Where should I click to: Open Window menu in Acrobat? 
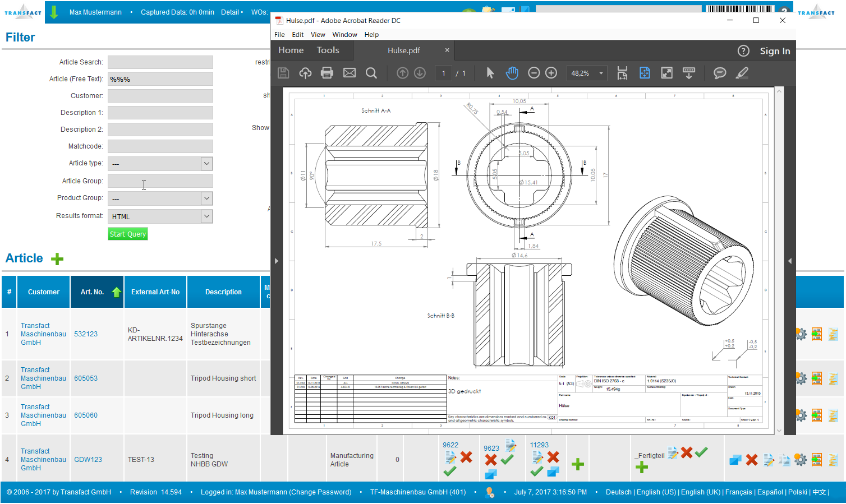pos(344,34)
